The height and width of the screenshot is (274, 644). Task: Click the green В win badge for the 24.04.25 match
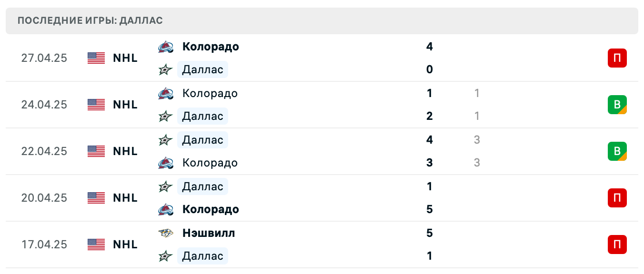click(x=617, y=105)
